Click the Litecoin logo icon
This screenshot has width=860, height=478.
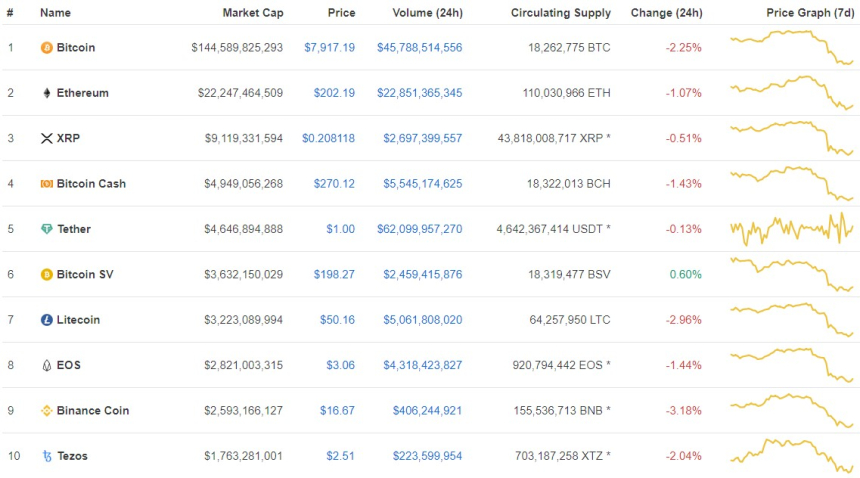46,320
